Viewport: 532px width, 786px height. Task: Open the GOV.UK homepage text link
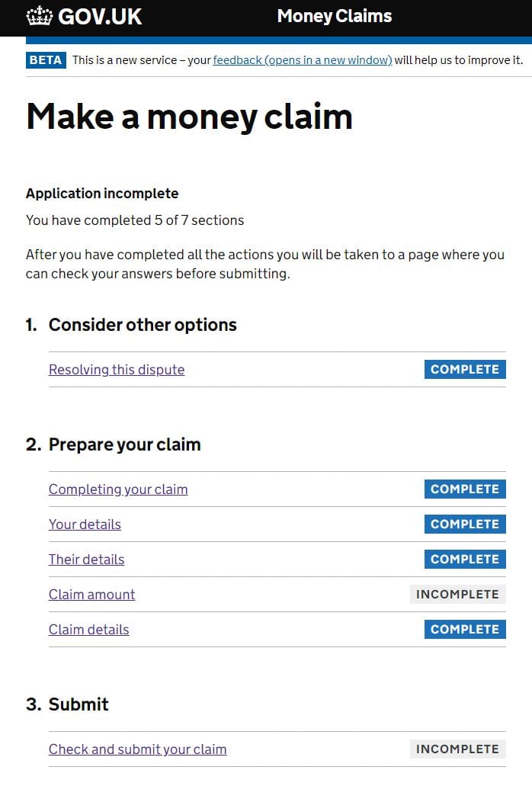click(100, 17)
